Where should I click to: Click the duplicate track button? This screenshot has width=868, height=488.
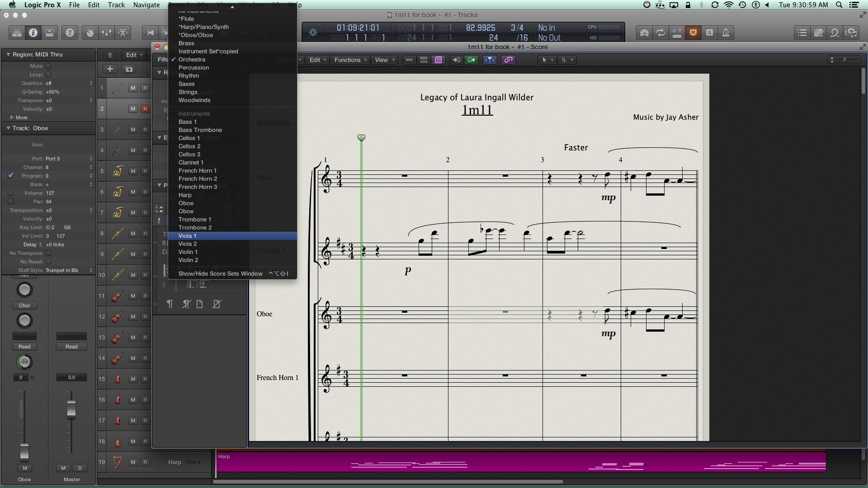click(129, 69)
